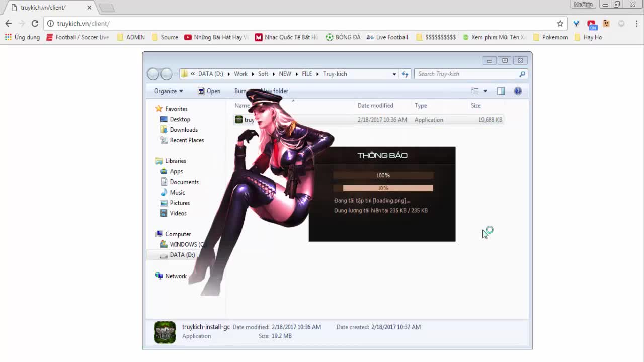
Task: Open the BÓNG ĐÁ bookmark
Action: [343, 37]
